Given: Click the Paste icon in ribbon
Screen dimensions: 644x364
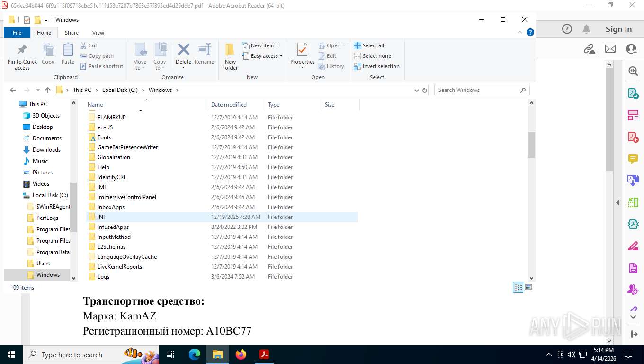Looking at the screenshot, I should pos(68,50).
